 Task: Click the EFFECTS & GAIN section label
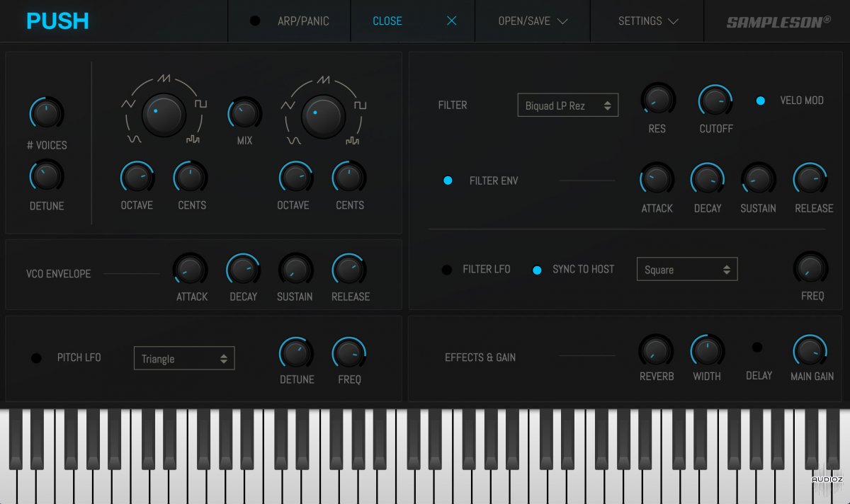pyautogui.click(x=480, y=357)
